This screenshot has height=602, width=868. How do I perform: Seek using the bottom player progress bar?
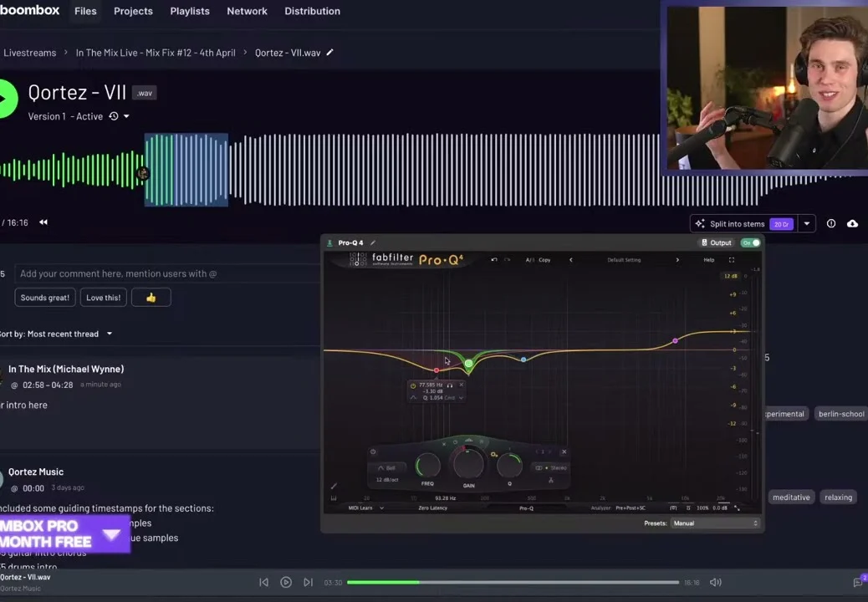(513, 582)
